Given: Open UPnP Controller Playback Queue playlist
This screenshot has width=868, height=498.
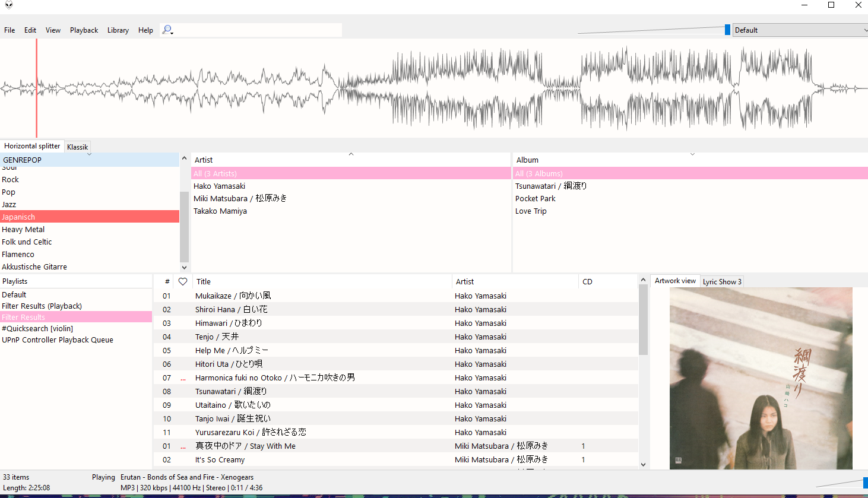Looking at the screenshot, I should (x=76, y=340).
